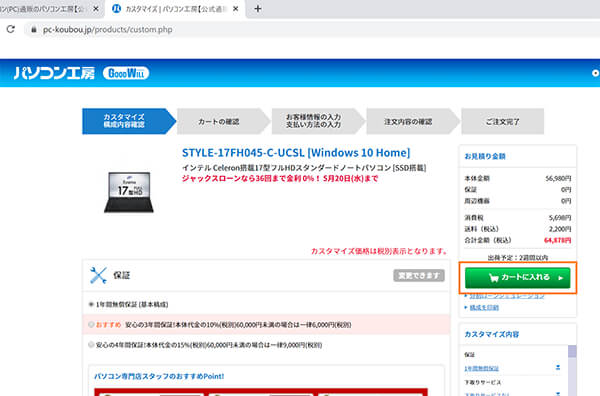The width and height of the screenshot is (600, 396).
Task: Click the カスタマイズ価格は税別表示 notice
Action: point(379,251)
